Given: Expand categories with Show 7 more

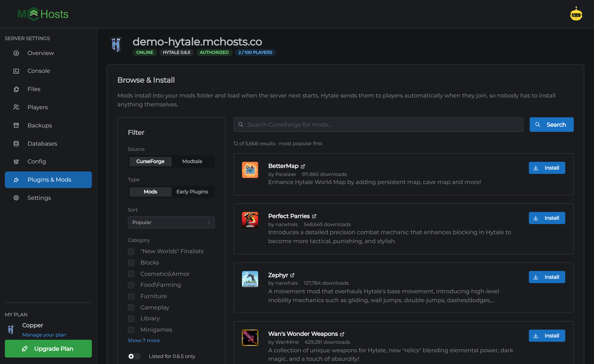Looking at the screenshot, I should (x=144, y=340).
